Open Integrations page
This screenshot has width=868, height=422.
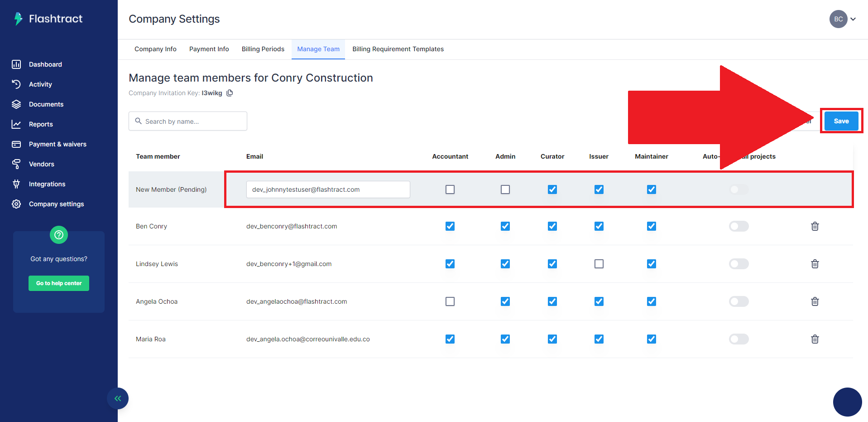pos(47,184)
